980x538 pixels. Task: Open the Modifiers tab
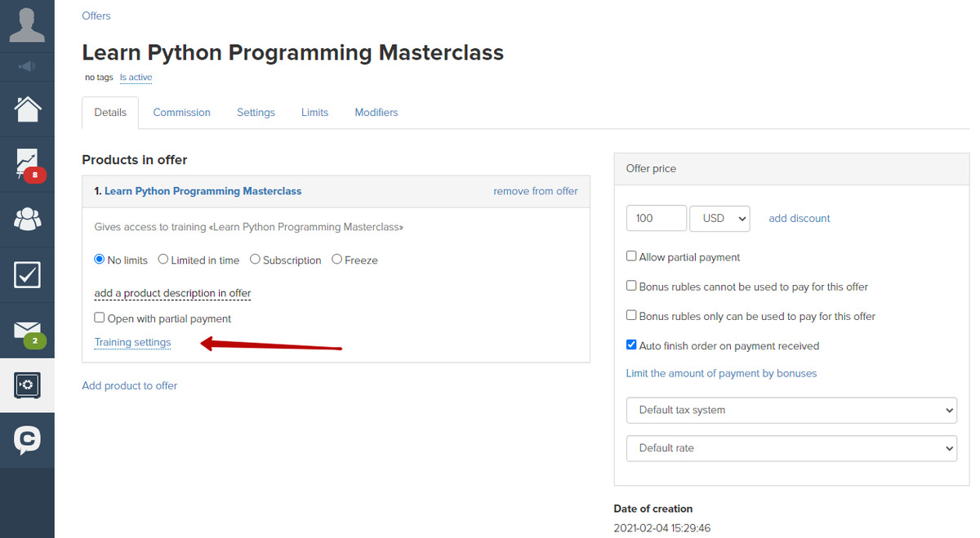pyautogui.click(x=376, y=113)
